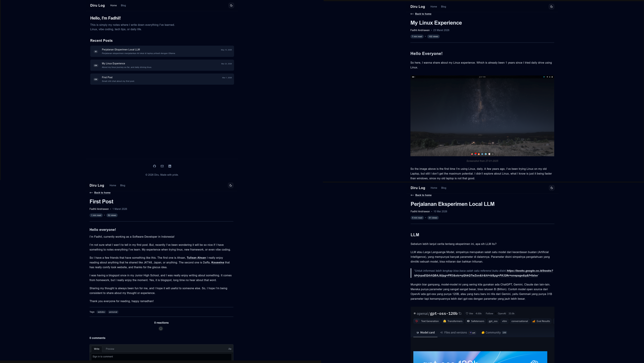Click the webdev tag

(101, 312)
